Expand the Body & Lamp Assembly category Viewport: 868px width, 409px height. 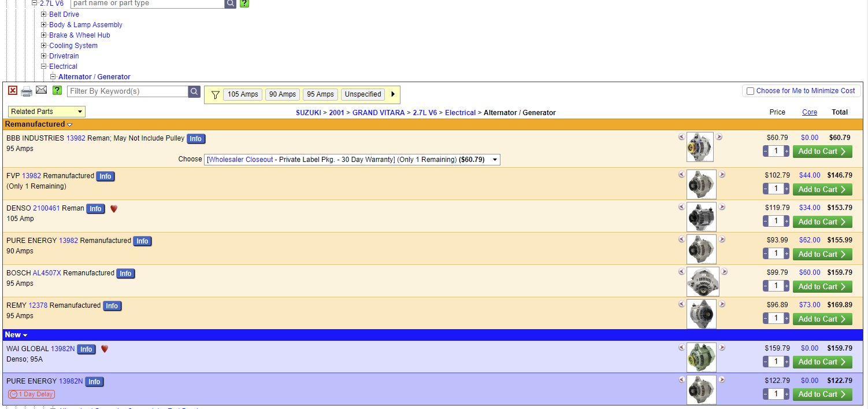tap(44, 25)
